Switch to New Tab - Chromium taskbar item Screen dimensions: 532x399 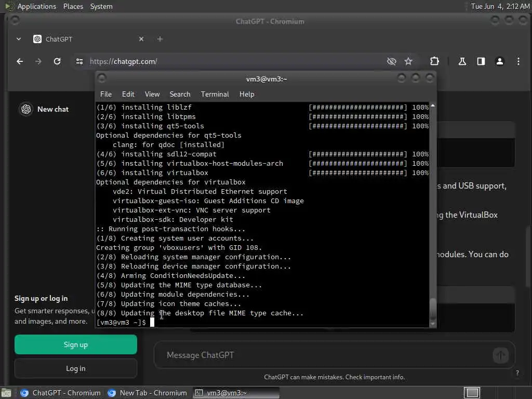(147, 393)
